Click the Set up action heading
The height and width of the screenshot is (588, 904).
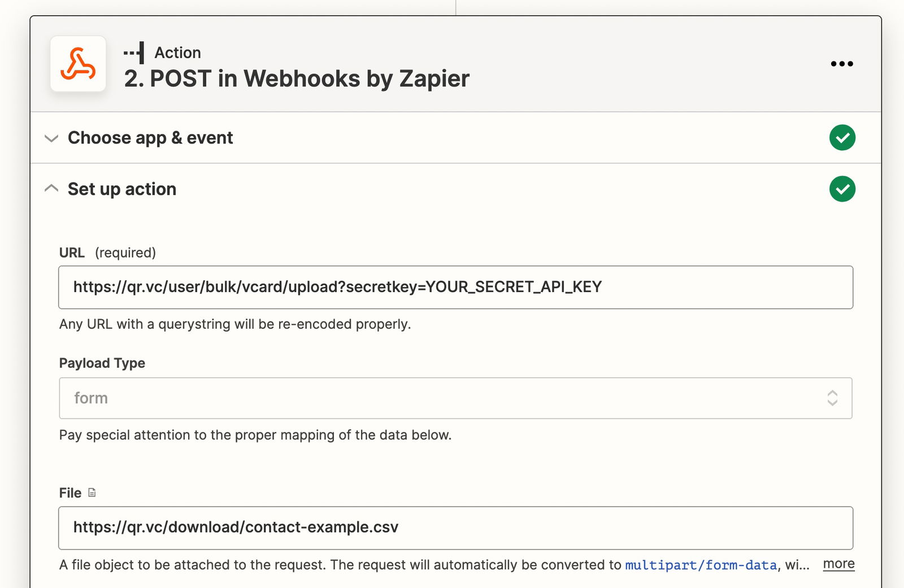point(122,189)
